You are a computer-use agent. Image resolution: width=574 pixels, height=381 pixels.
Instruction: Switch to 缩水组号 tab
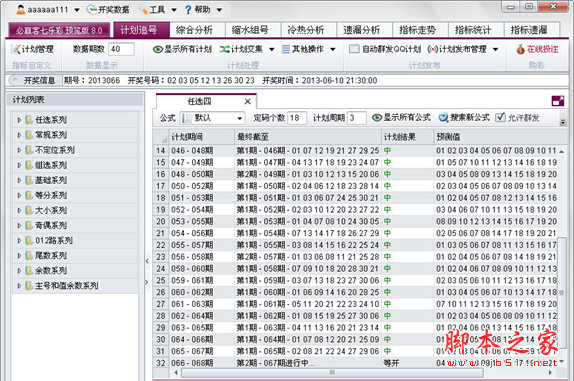pos(253,30)
